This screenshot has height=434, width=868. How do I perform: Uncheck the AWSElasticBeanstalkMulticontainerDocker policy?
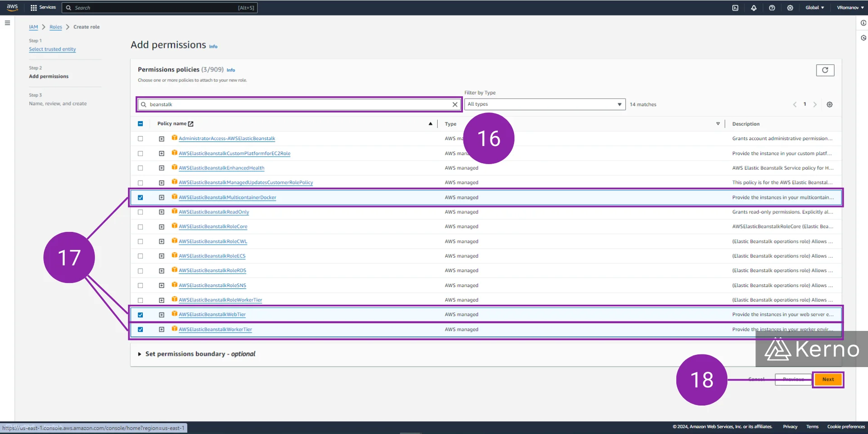[140, 198]
